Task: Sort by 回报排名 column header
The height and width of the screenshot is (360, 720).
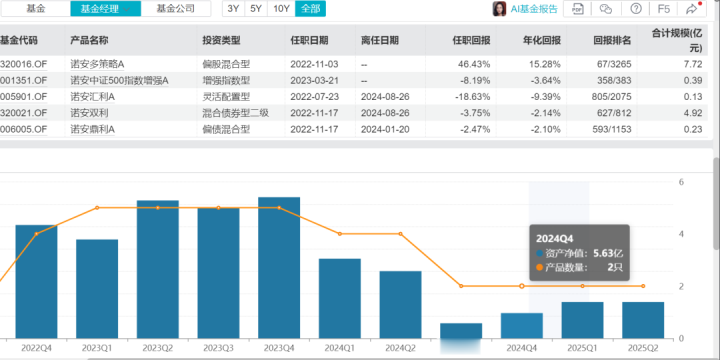Action: click(612, 40)
